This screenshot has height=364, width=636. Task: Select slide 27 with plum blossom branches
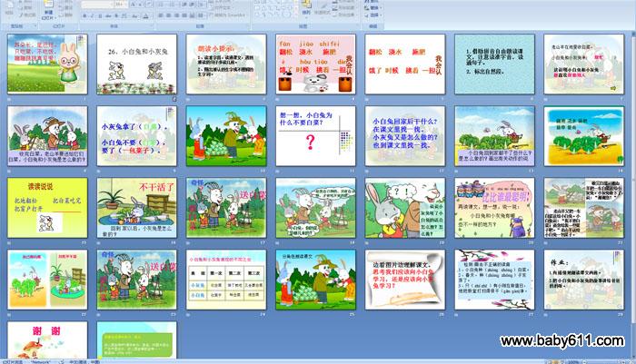[x=494, y=280]
